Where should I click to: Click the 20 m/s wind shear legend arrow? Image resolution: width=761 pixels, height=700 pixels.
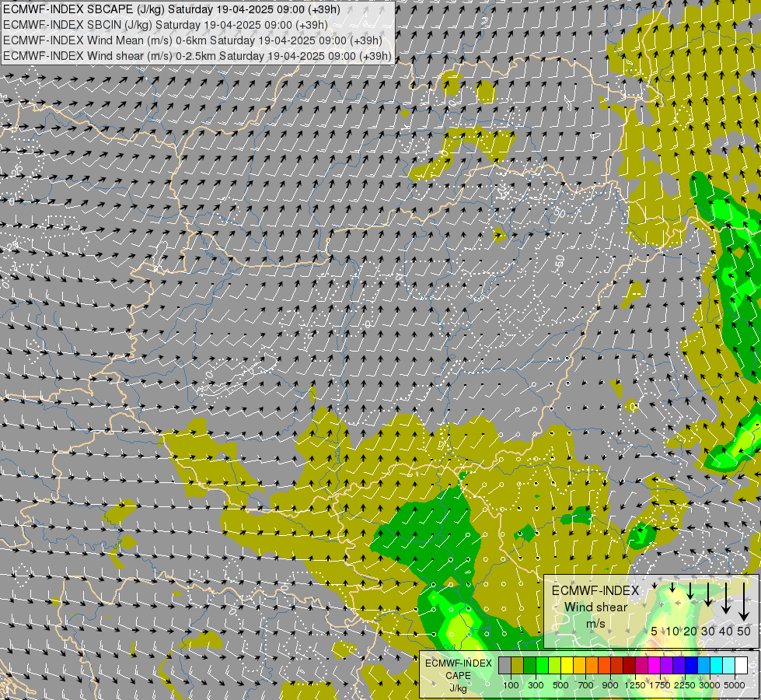click(x=690, y=591)
